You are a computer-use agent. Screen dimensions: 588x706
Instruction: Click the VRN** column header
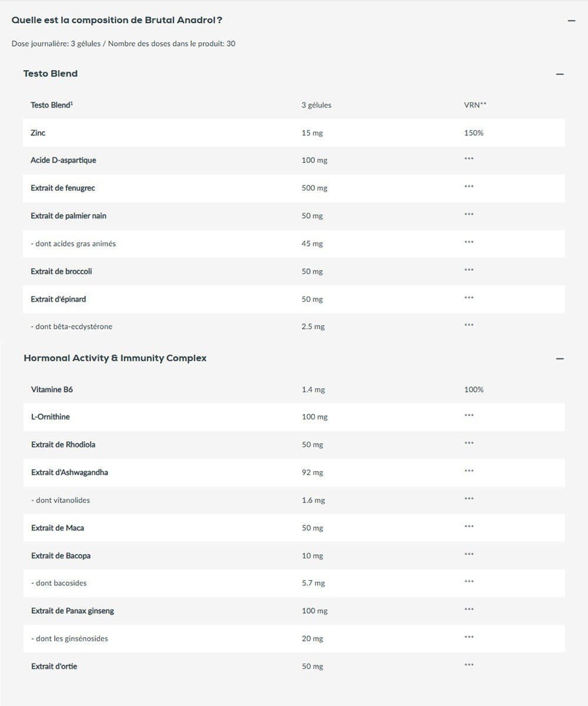(x=475, y=105)
